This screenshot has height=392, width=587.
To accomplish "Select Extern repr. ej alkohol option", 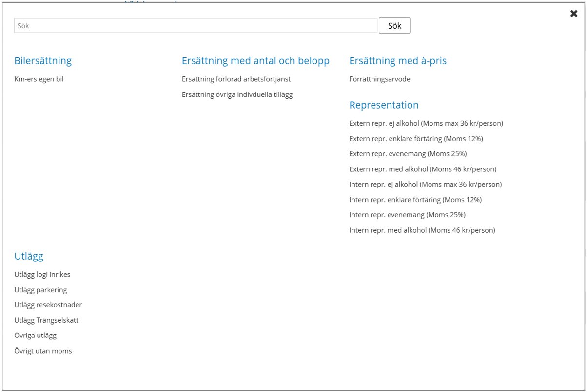I will pos(426,123).
